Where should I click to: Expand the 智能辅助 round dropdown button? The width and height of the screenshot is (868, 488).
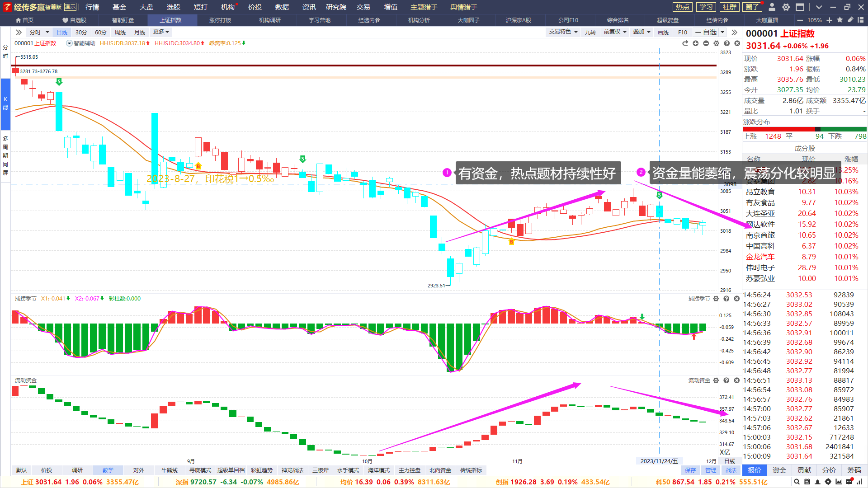(69, 43)
